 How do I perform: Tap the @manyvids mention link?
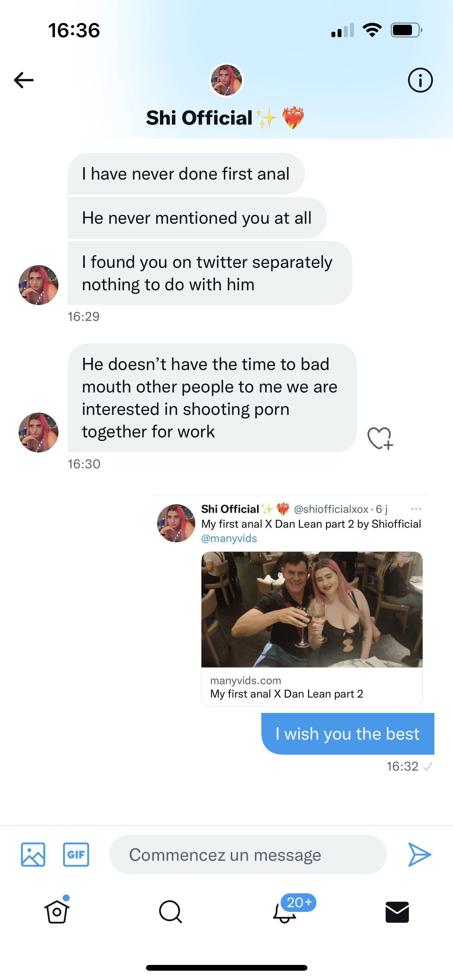click(229, 538)
